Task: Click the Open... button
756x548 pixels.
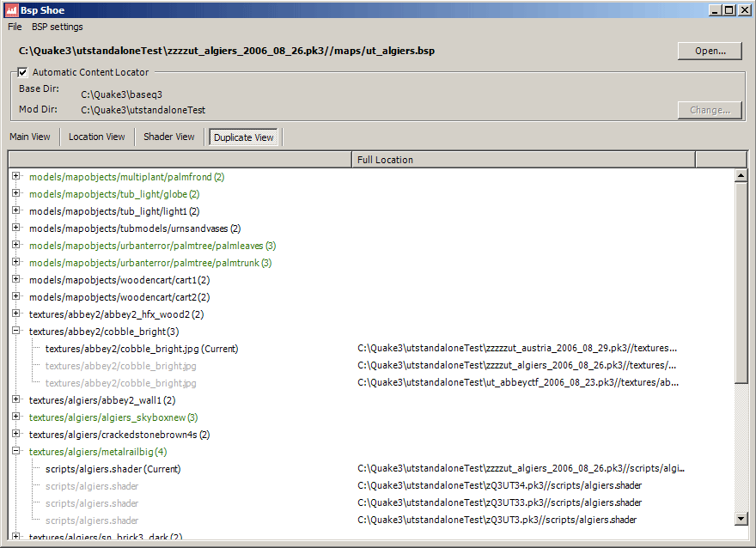Action: click(709, 51)
